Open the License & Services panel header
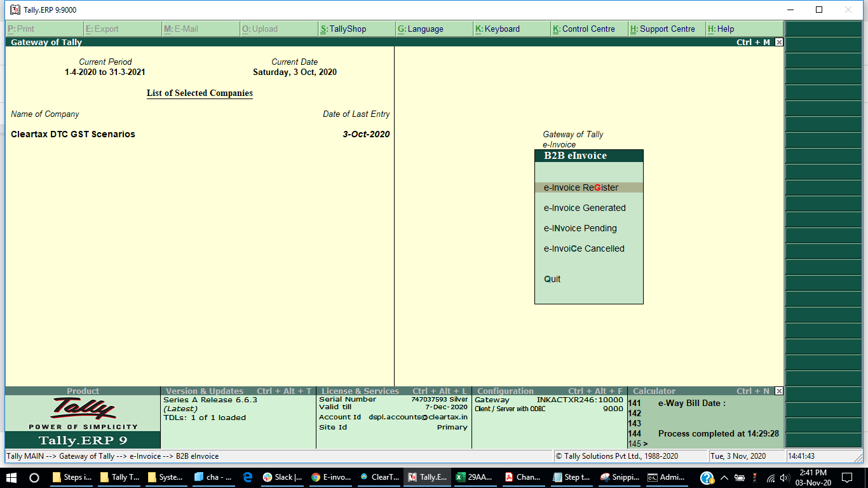The image size is (868, 488). 394,391
